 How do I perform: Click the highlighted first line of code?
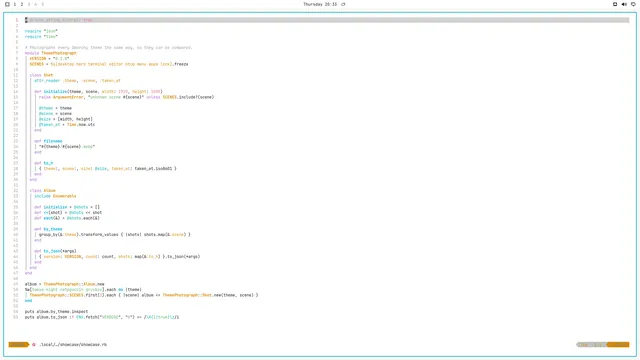(x=327, y=20)
